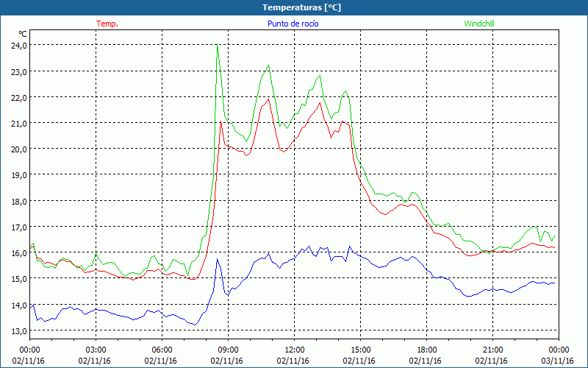Click the 14,0 y-axis value
Viewport: 588px width, 368px height.
point(18,305)
